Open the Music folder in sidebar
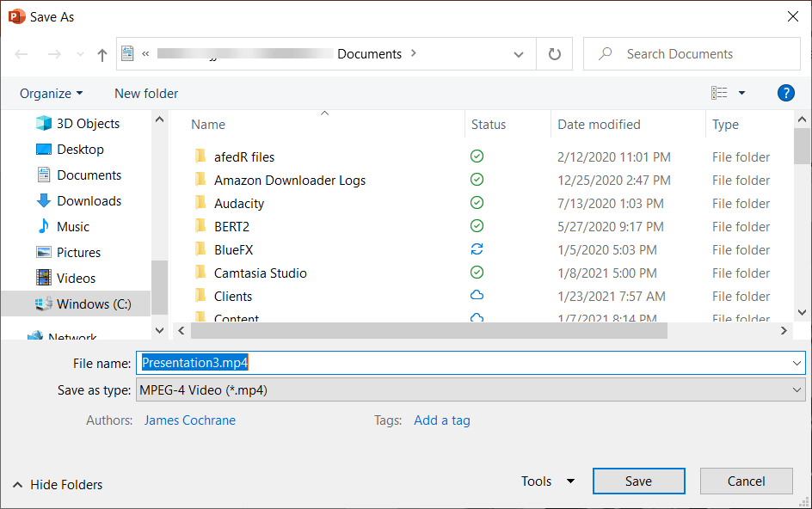This screenshot has height=509, width=812. point(73,227)
